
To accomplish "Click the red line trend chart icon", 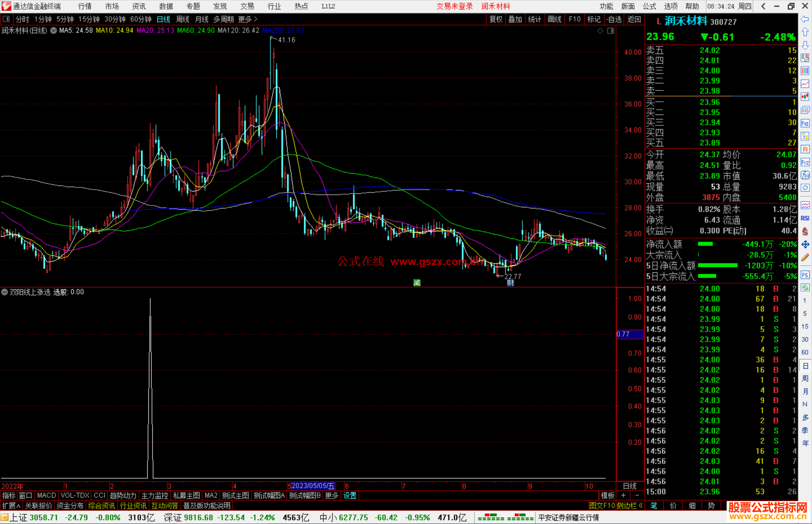I will click(x=805, y=84).
